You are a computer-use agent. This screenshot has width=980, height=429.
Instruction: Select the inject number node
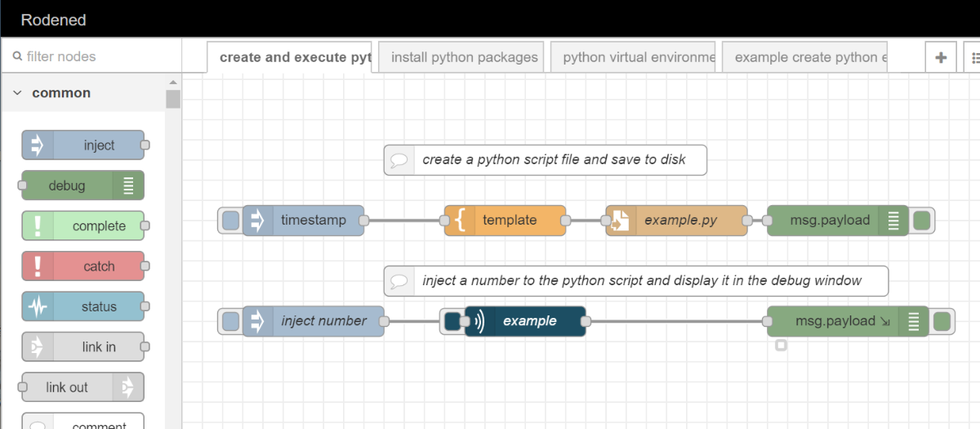pos(313,321)
